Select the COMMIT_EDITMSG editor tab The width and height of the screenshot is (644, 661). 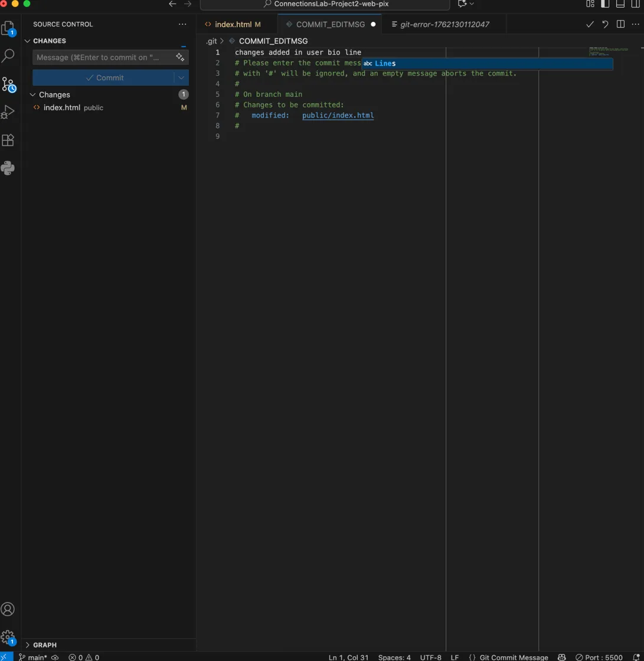[330, 24]
